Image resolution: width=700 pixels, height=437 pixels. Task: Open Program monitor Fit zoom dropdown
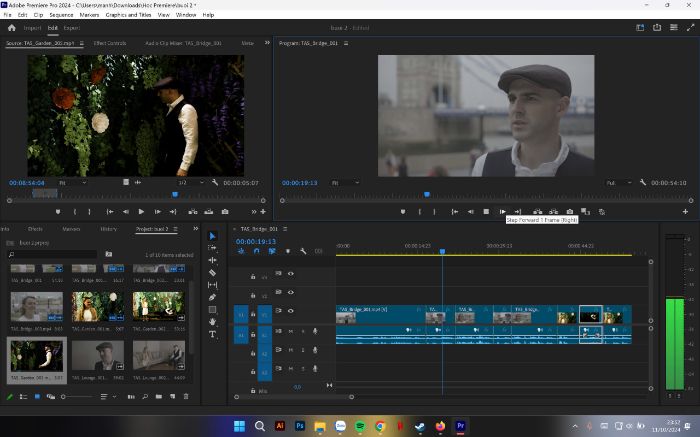coord(345,183)
